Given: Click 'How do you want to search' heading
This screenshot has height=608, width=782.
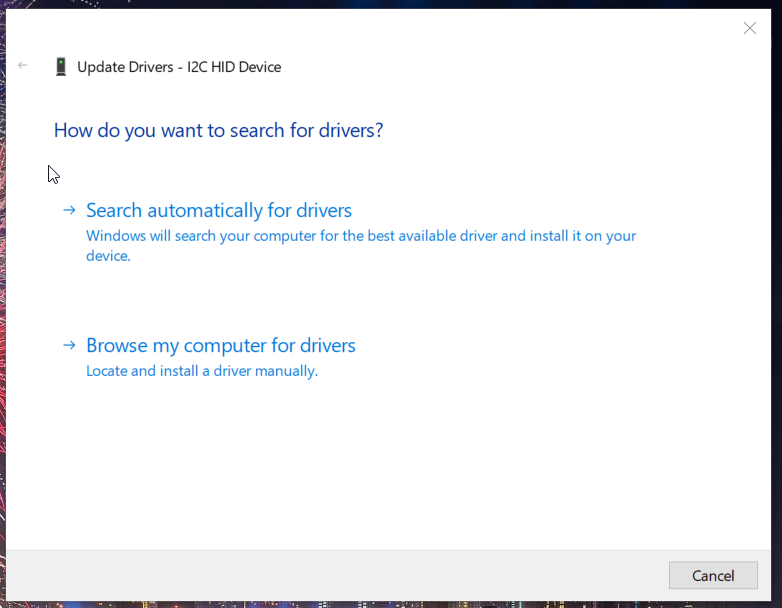Looking at the screenshot, I should coord(218,130).
